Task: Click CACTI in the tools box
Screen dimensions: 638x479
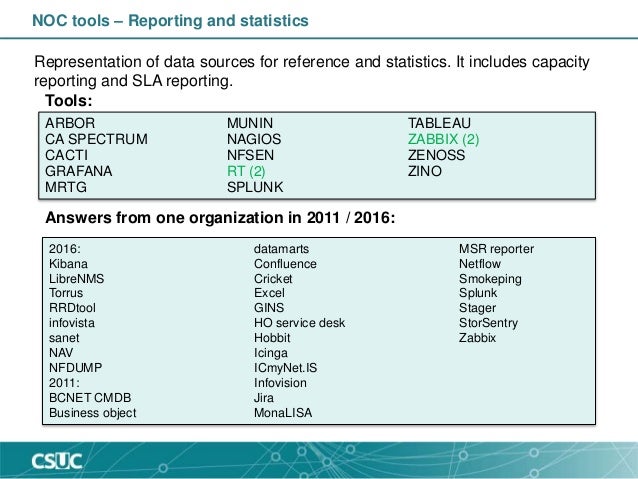Action: (66, 155)
